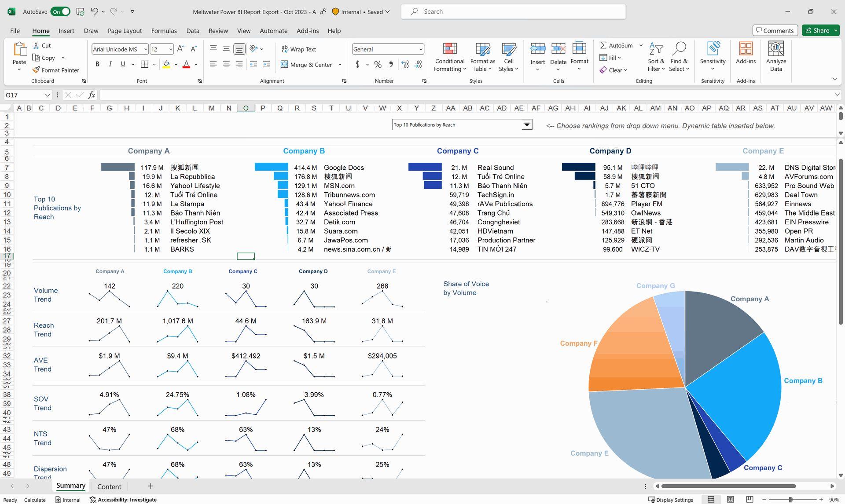Toggle Underline formatting

coord(123,64)
